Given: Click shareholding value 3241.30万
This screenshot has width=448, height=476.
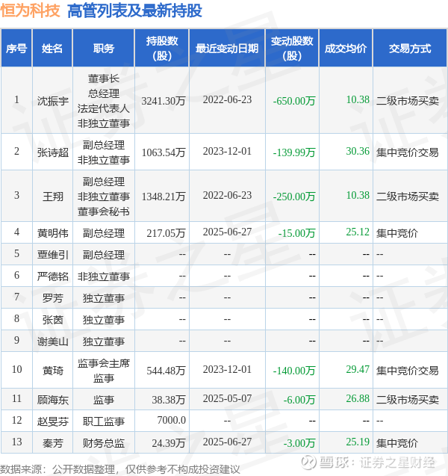Looking at the screenshot, I should point(164,101).
